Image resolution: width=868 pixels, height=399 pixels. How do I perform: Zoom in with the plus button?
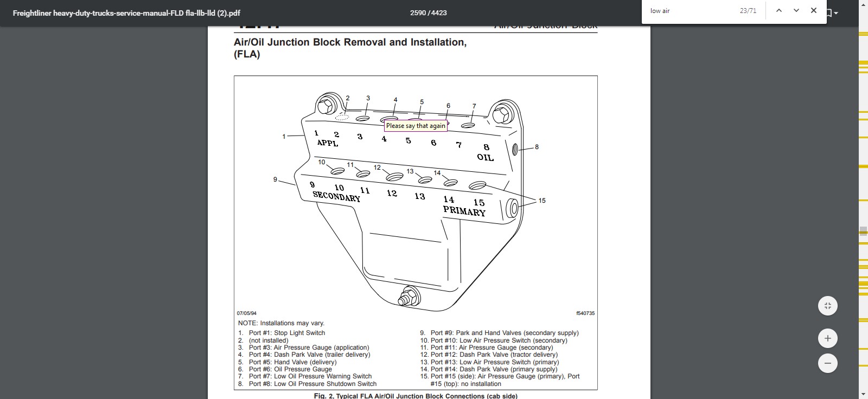coord(828,338)
